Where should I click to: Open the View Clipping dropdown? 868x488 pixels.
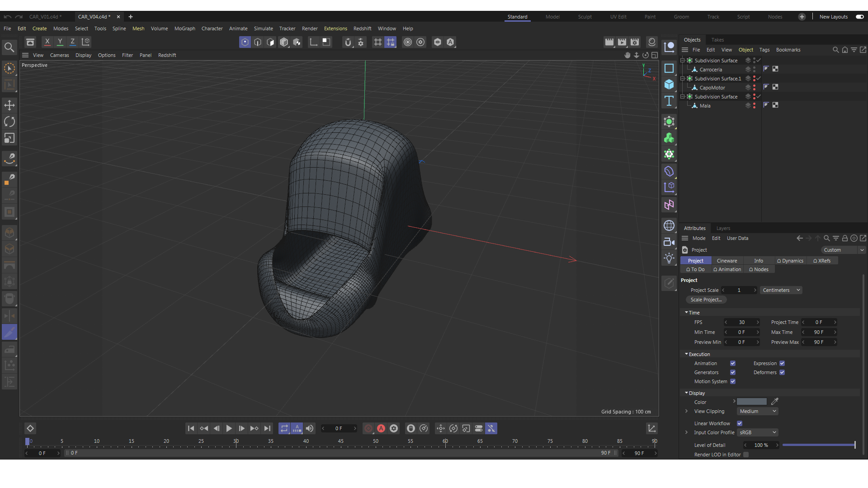[x=757, y=411]
